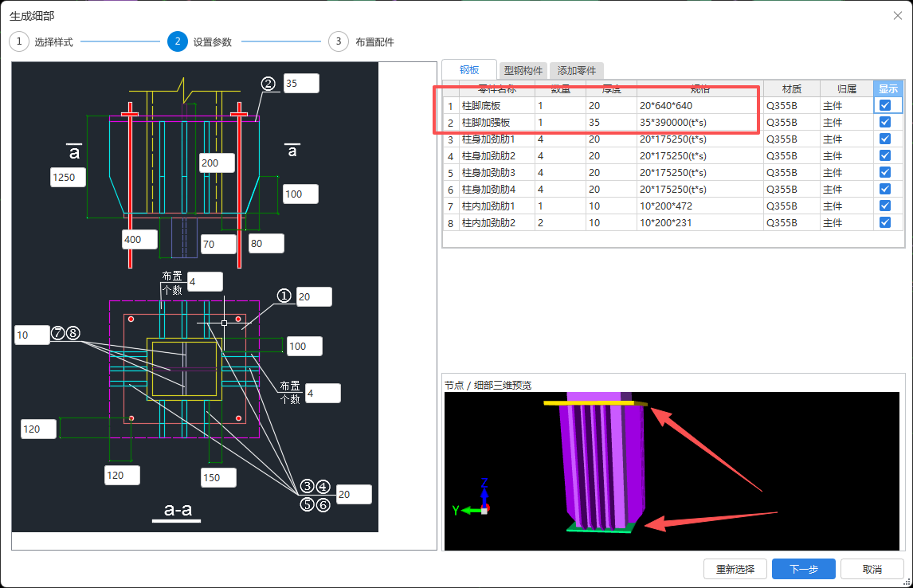Toggle 显示 checkbox for 柱脚加强板 row

tap(885, 123)
